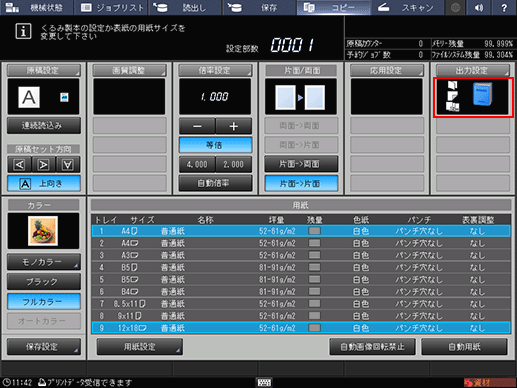Screen dimensions: 517x388
Task: Expand the 用紙設定 paper settings menu
Action: pos(140,347)
